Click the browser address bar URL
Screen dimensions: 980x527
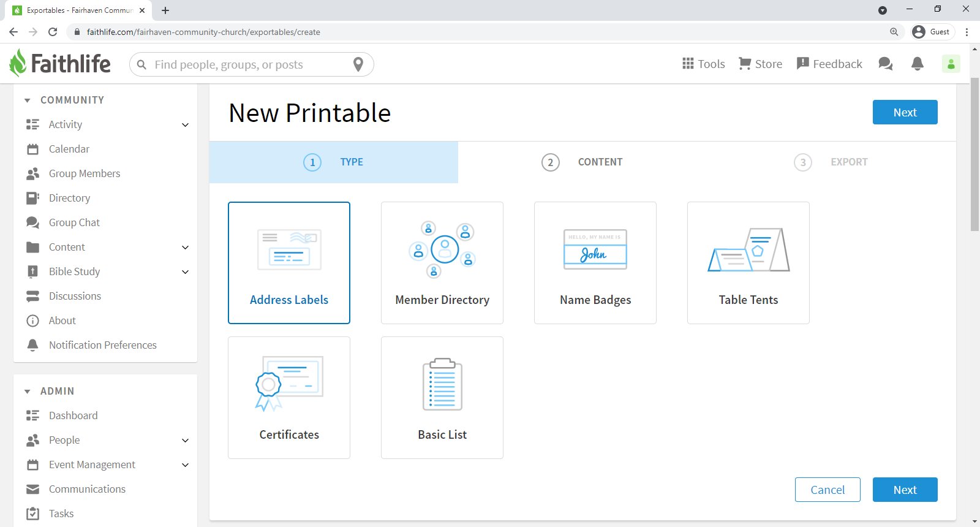point(203,32)
